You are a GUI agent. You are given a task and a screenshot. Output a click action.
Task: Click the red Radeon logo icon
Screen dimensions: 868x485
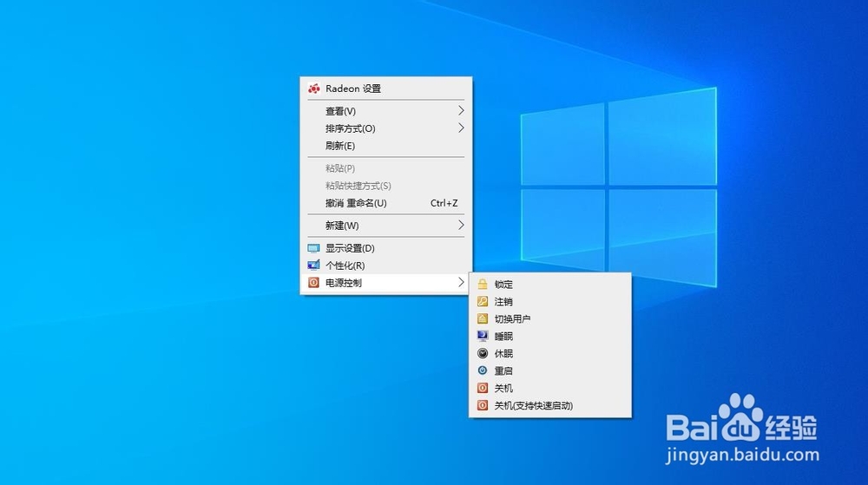[314, 88]
